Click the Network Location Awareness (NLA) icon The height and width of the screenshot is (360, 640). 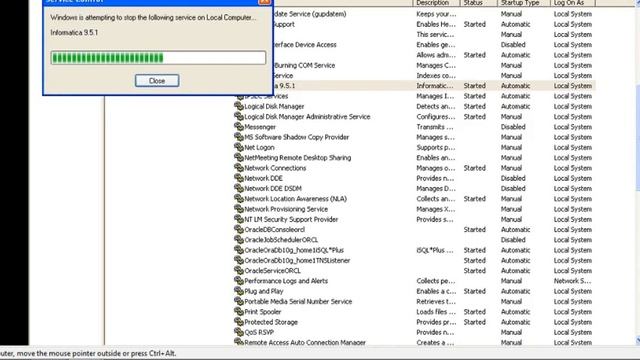click(x=239, y=198)
